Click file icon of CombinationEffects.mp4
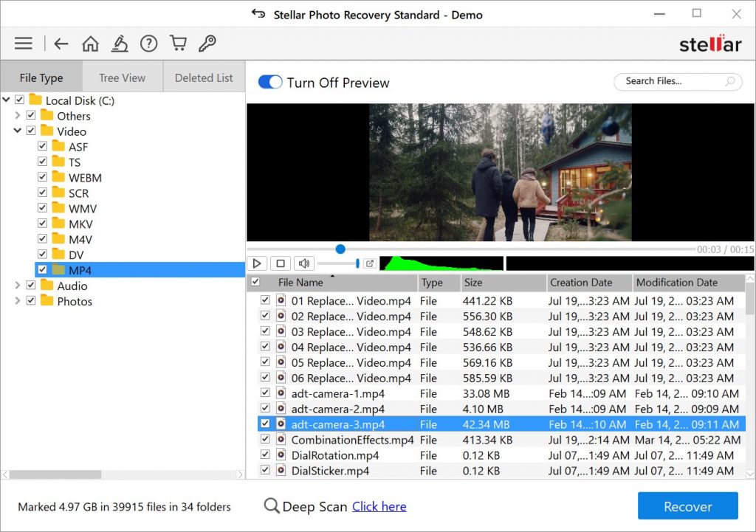The image size is (756, 532). click(281, 440)
